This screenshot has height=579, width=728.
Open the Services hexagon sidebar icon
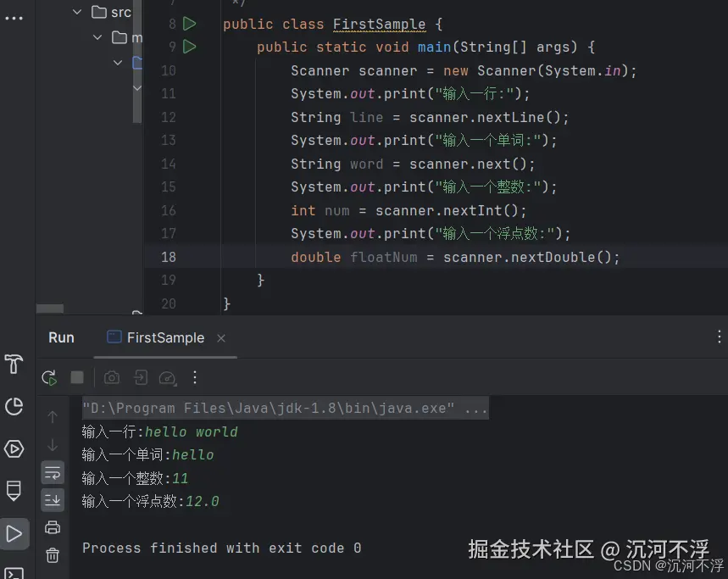click(x=14, y=449)
